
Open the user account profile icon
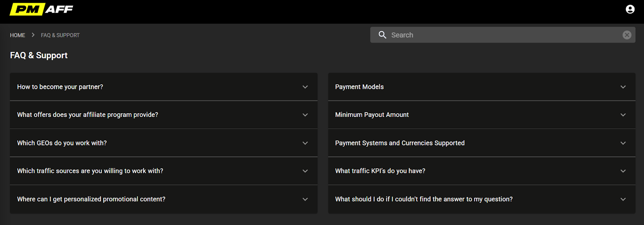pyautogui.click(x=630, y=9)
